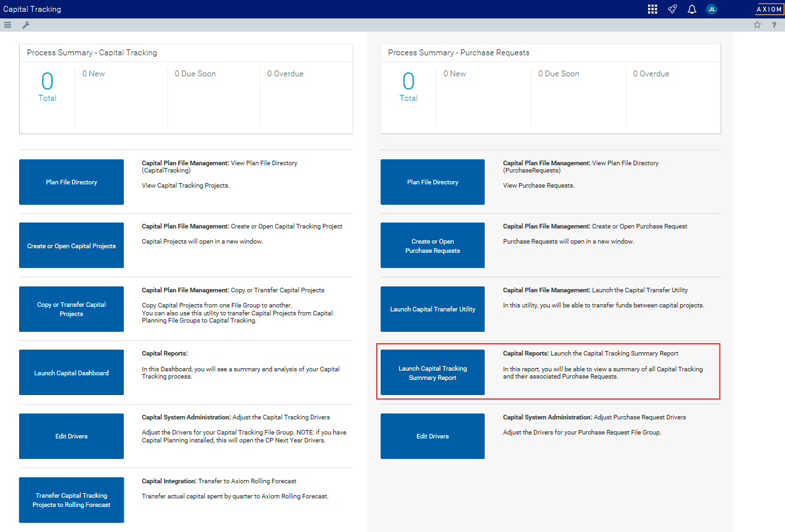
Task: Click Create or Open Capital Projects
Action: 71,245
